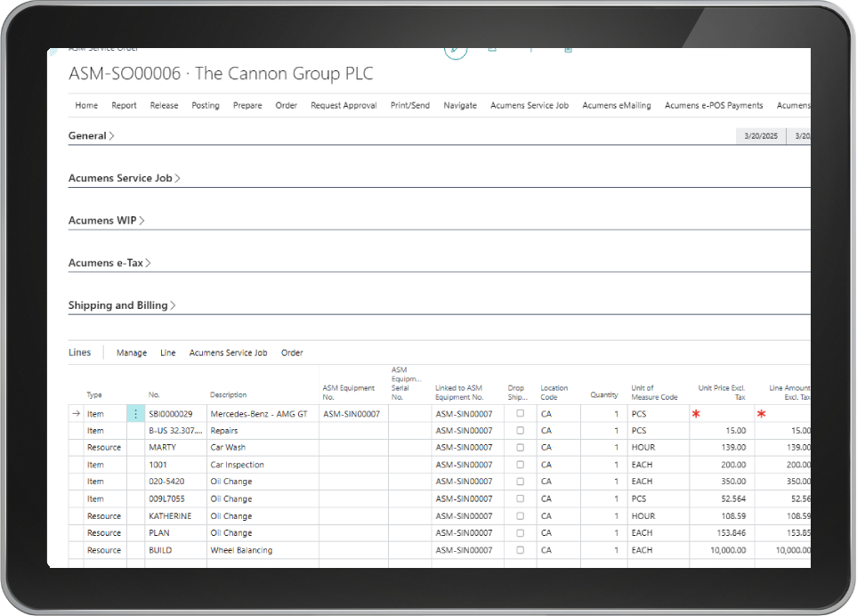
Task: Click Manage in the Lines toolbar
Action: [132, 353]
